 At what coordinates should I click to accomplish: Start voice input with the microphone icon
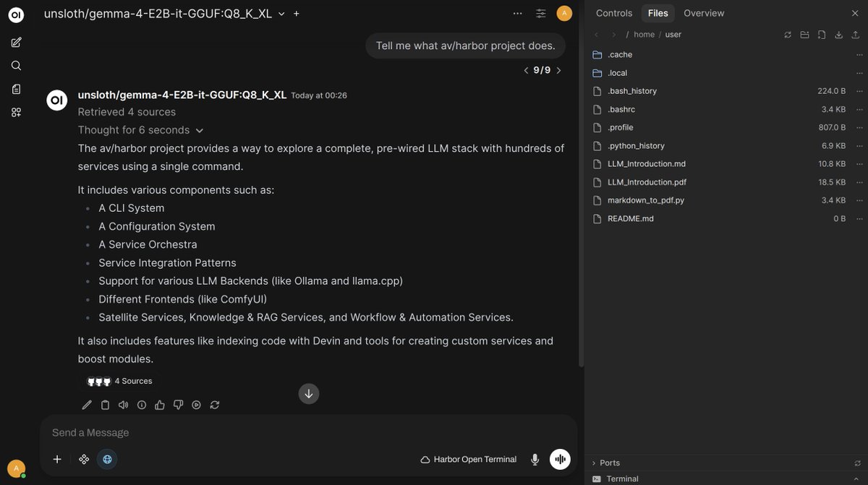tap(535, 459)
